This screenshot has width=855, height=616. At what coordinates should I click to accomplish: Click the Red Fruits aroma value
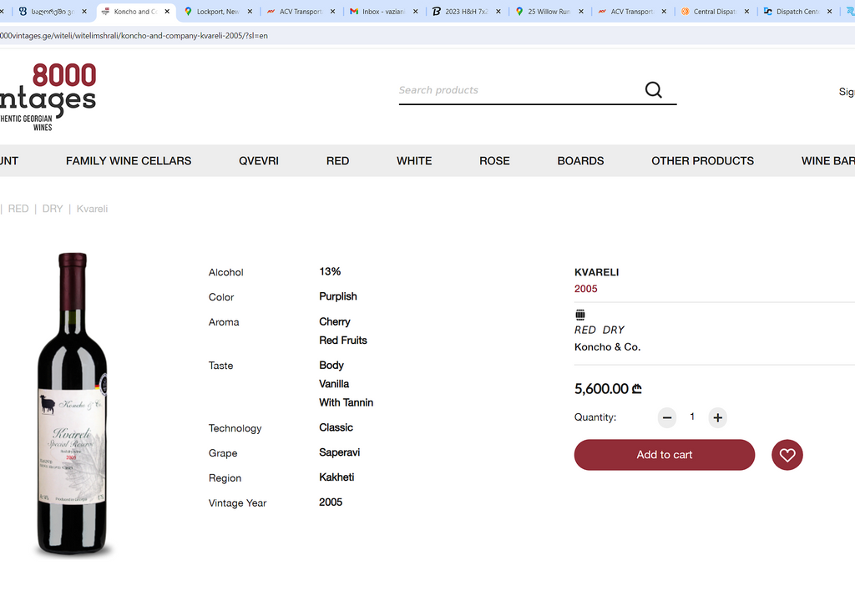tap(343, 341)
